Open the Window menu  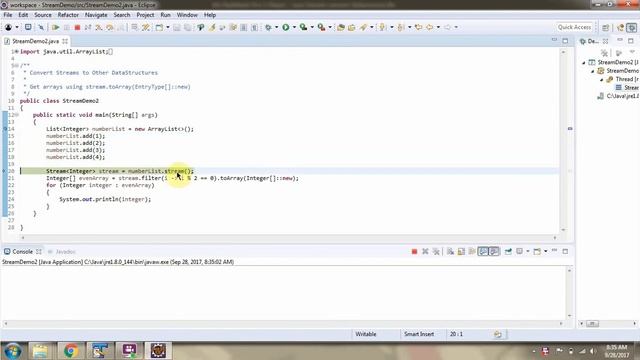187,15
